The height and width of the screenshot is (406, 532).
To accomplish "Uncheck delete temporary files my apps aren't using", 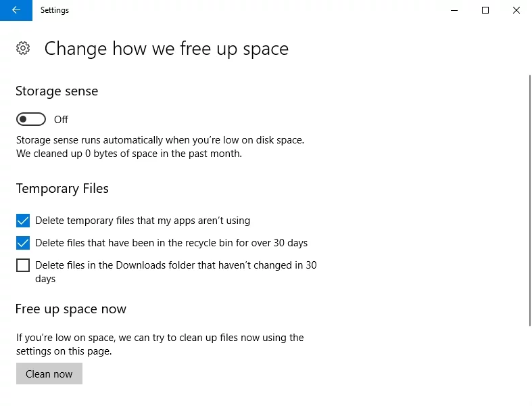I will [23, 221].
